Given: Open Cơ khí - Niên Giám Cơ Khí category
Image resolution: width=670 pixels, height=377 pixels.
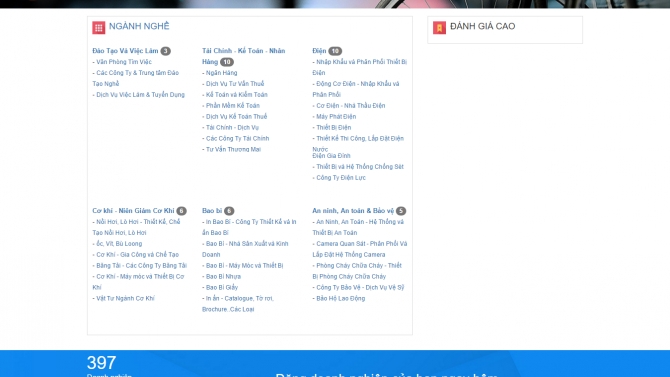Looking at the screenshot, I should click(133, 211).
